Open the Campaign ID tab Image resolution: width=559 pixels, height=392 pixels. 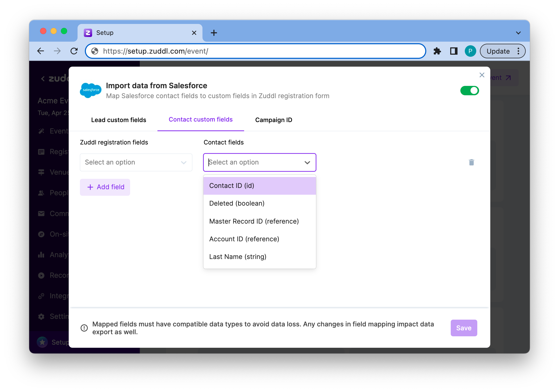274,120
